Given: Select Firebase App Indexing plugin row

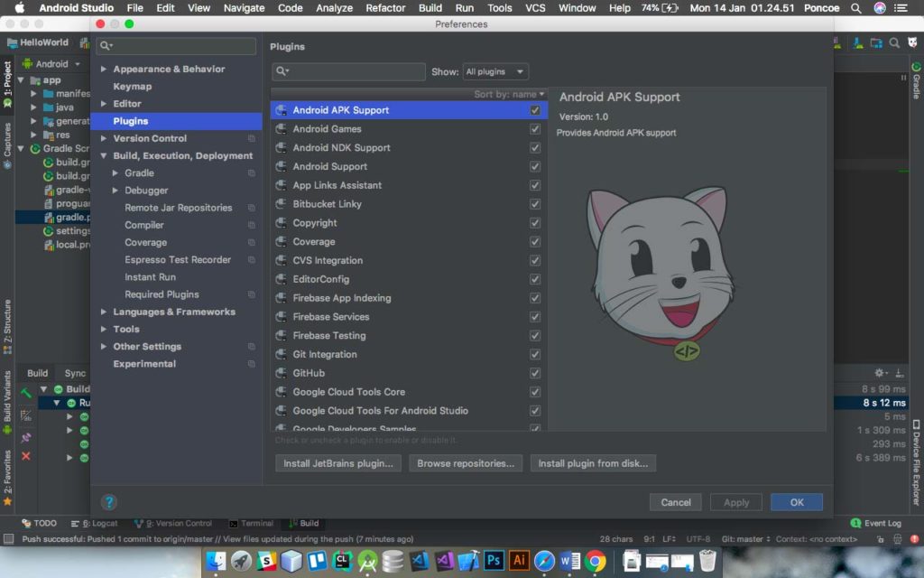Looking at the screenshot, I should click(409, 298).
